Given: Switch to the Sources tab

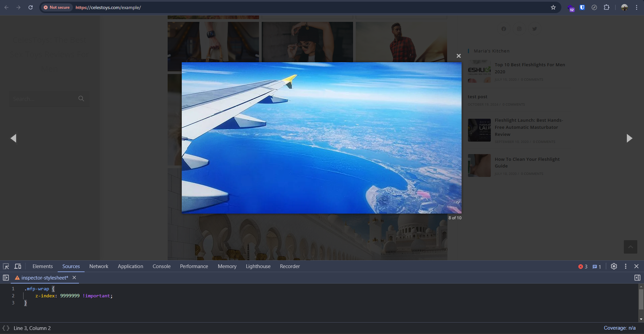Looking at the screenshot, I should (71, 266).
